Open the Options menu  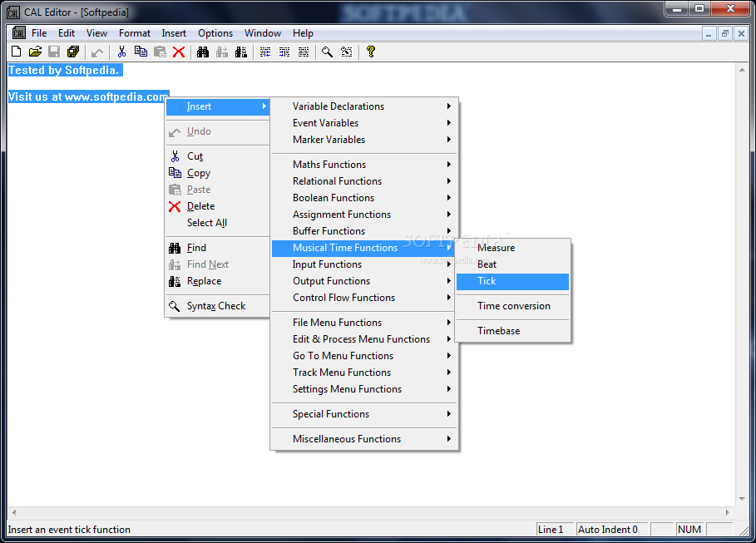coord(215,33)
